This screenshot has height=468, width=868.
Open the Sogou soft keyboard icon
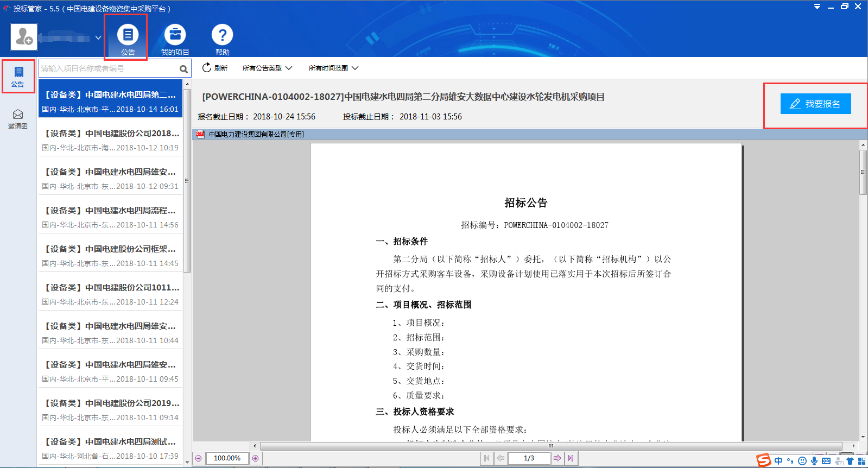click(x=826, y=461)
